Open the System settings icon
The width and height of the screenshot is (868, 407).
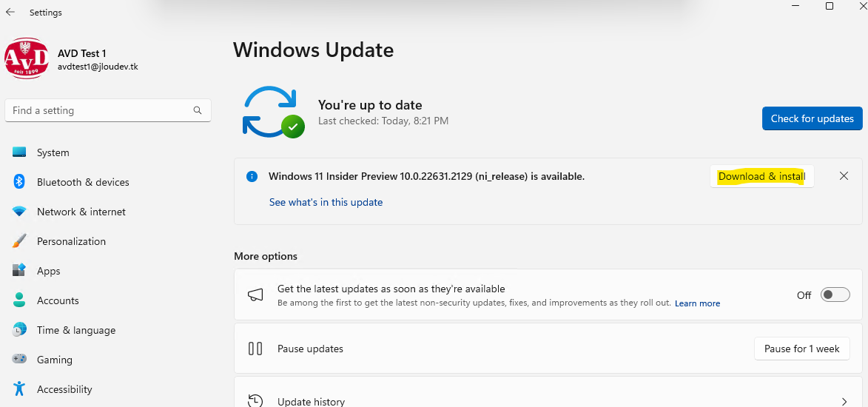pos(19,152)
